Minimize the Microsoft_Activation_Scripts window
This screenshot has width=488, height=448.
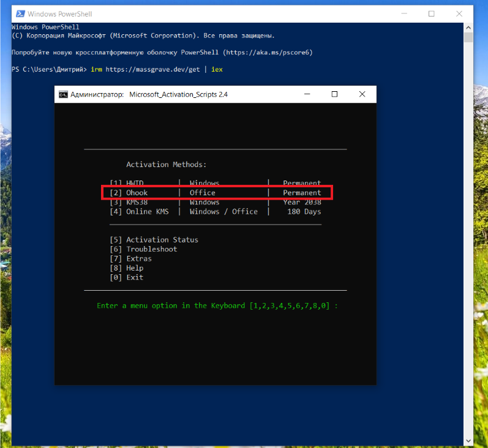pyautogui.click(x=307, y=94)
